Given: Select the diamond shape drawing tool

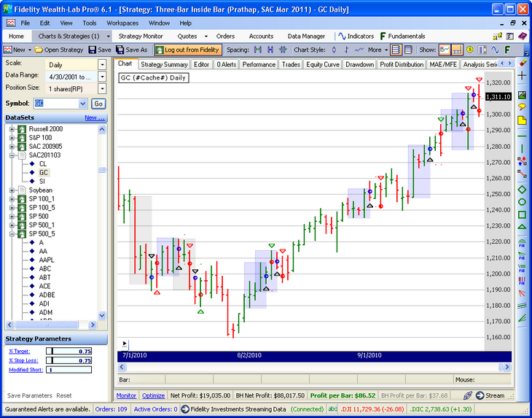Looking at the screenshot, I should pos(522,190).
